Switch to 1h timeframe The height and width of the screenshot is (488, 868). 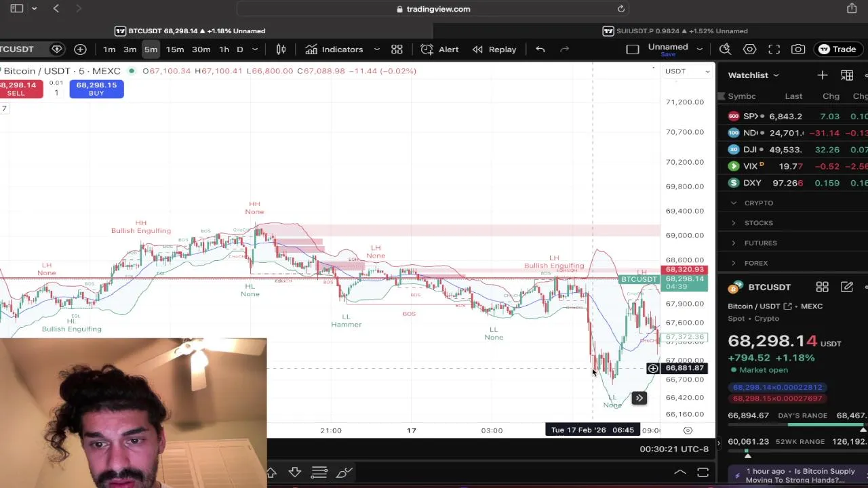224,49
